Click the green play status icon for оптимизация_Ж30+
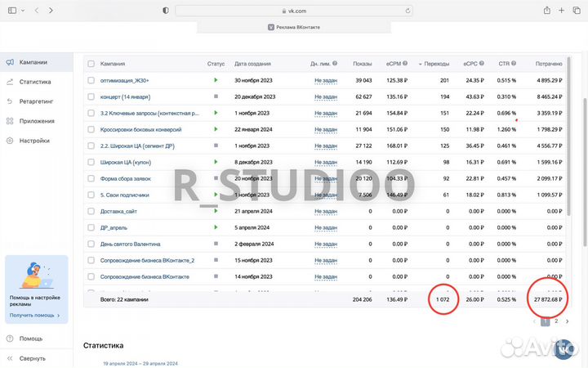Screen dimensions: 588x368 point(216,80)
